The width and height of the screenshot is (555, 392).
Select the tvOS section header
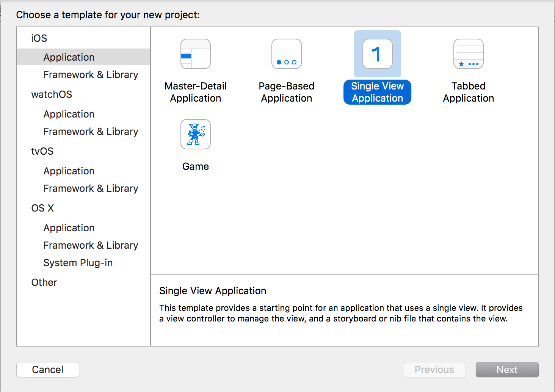[x=42, y=151]
